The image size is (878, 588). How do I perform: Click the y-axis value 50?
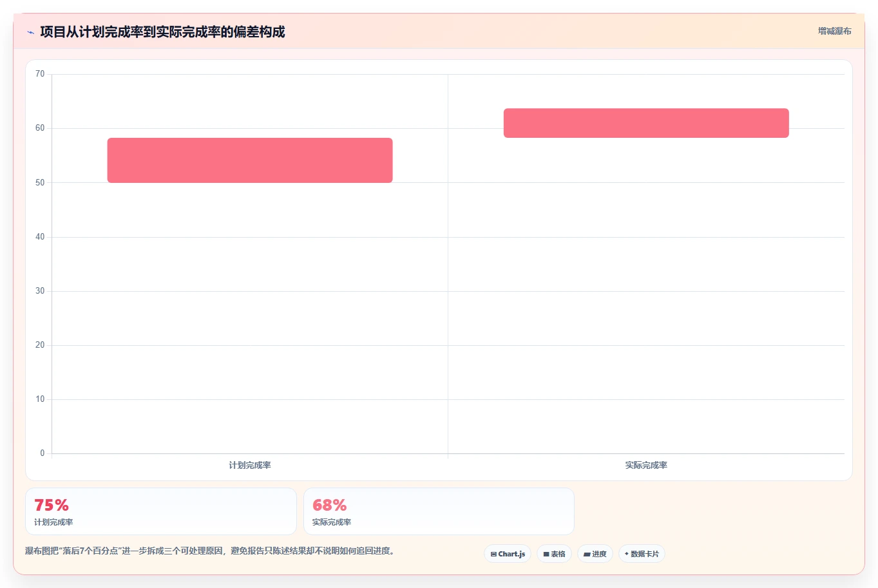pyautogui.click(x=40, y=183)
